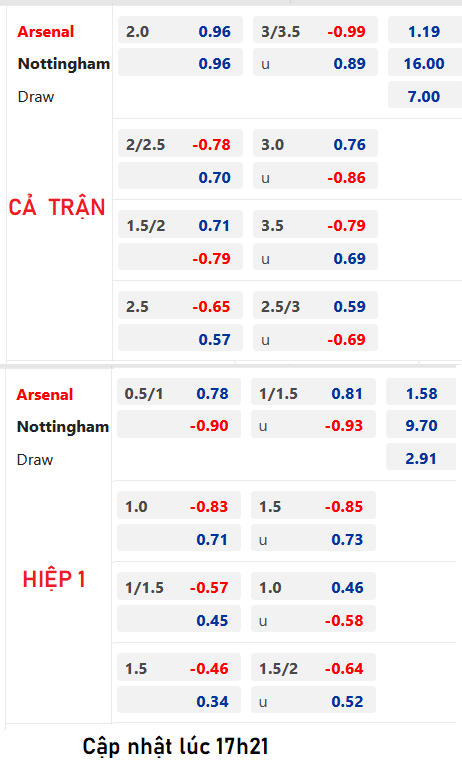
Task: Pick full-match under 3.0 at -0.86
Action: 315,177
